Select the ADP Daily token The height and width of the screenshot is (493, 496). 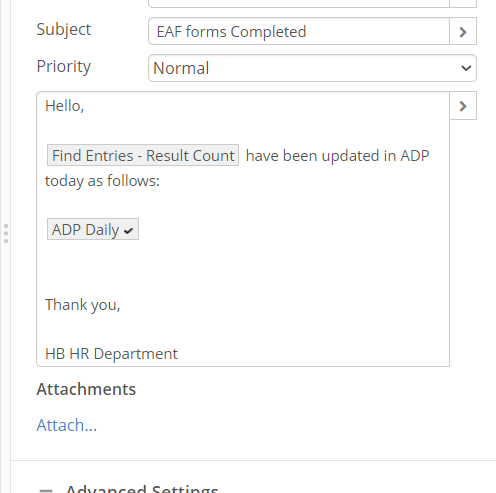[93, 229]
